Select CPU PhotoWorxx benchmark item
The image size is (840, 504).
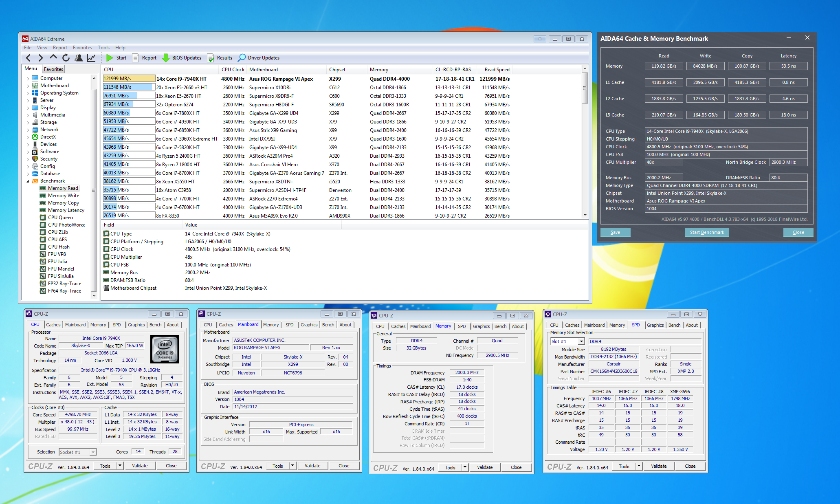(x=66, y=225)
